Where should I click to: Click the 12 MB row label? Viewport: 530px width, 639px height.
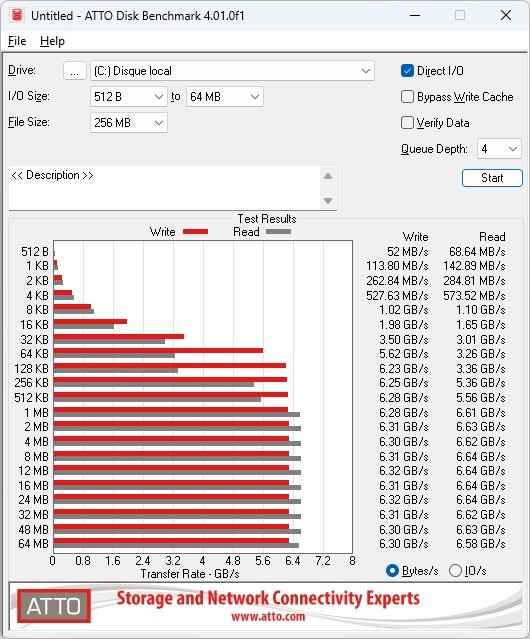(33, 471)
